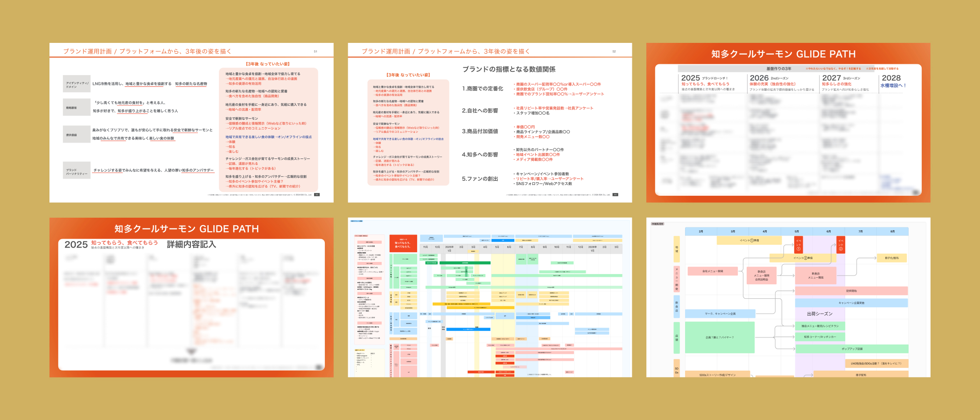Click the 詳細内容記入 heading
Image resolution: width=980 pixels, height=420 pixels.
[191, 244]
